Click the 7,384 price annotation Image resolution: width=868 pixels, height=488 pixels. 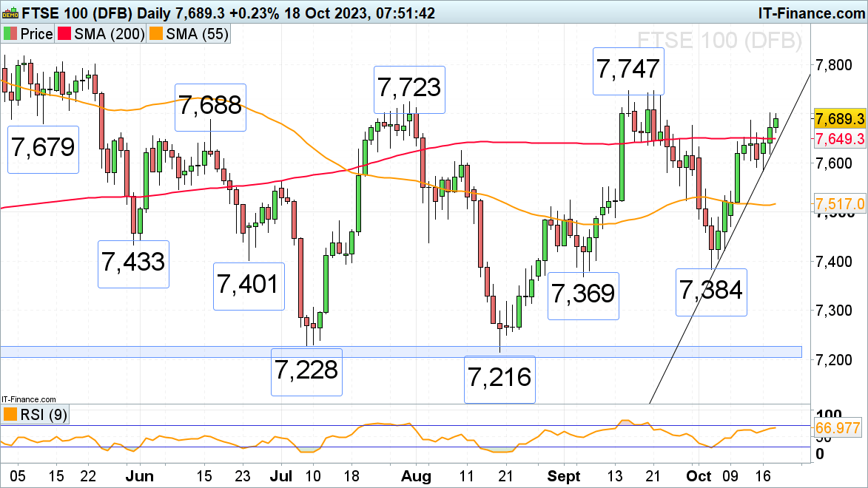(711, 292)
